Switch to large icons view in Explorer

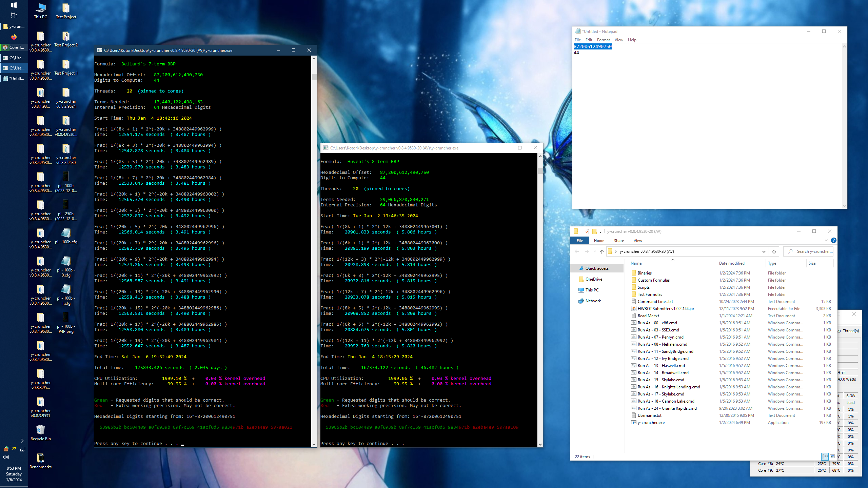point(832,456)
